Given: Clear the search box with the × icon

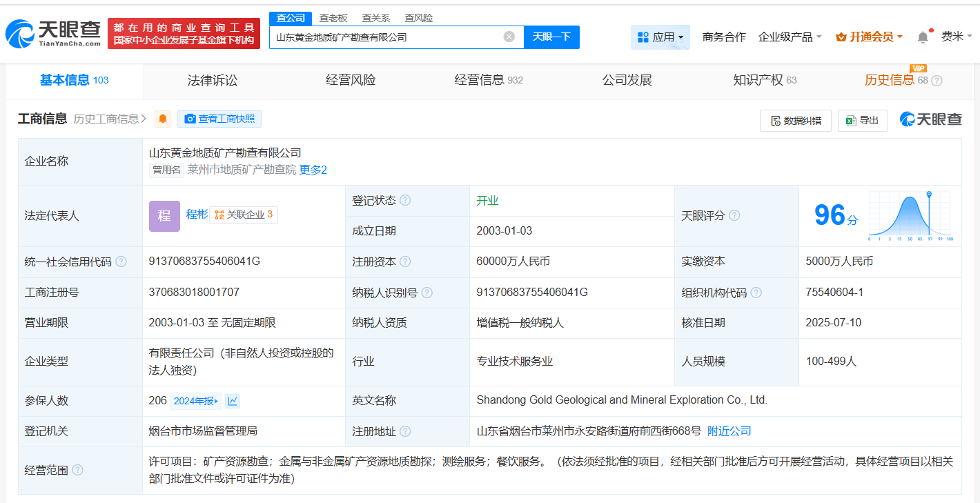Looking at the screenshot, I should coord(509,37).
